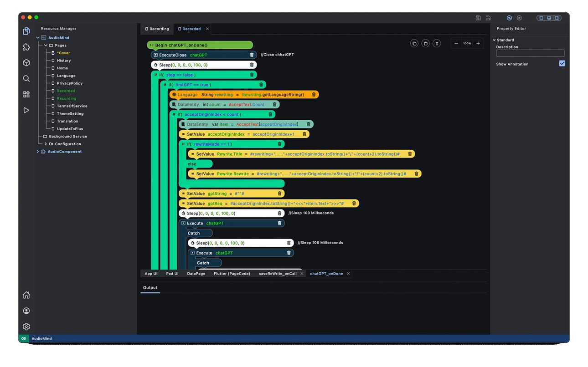Screen dimensions: 588x367
Task: Switch to the Pad UI tab
Action: click(172, 274)
